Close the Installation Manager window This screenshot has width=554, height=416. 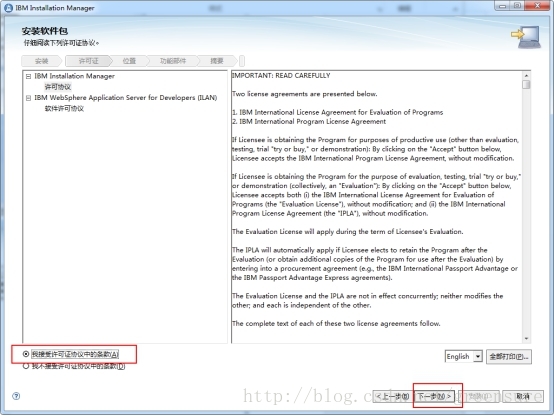(537, 6)
